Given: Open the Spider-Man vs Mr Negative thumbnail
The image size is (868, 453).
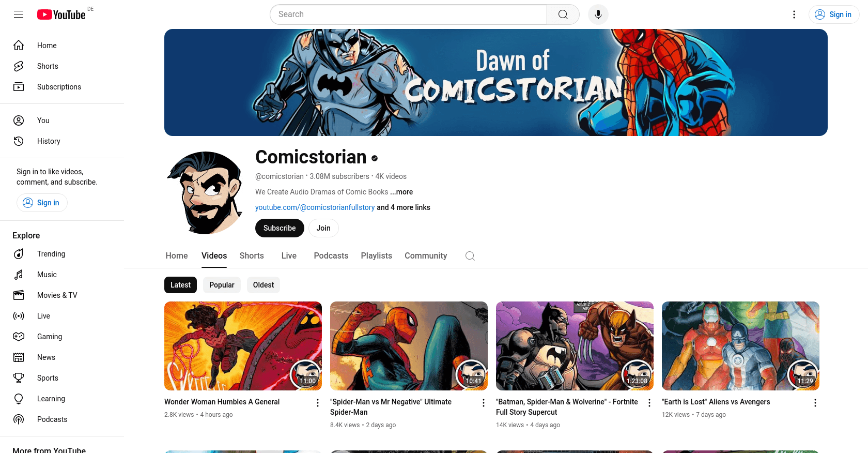Looking at the screenshot, I should click(x=409, y=346).
